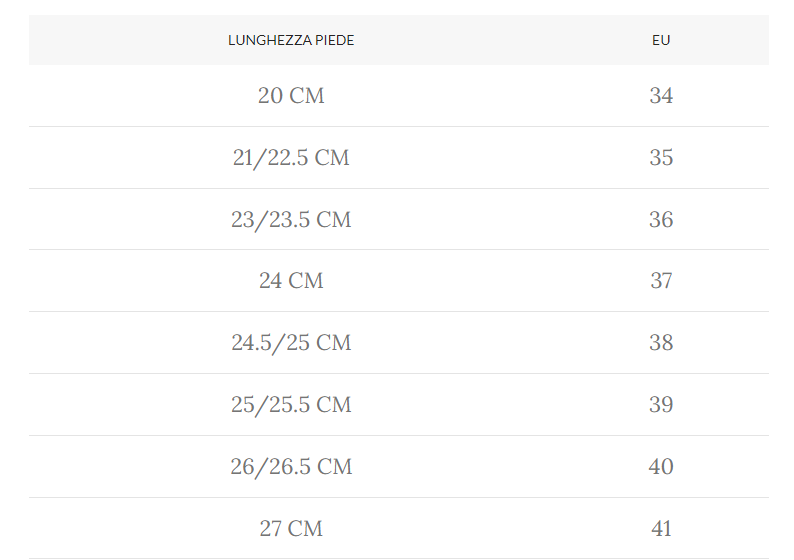Select the 20 CM foot length cell
Image resolution: width=794 pixels, height=560 pixels.
click(x=291, y=96)
